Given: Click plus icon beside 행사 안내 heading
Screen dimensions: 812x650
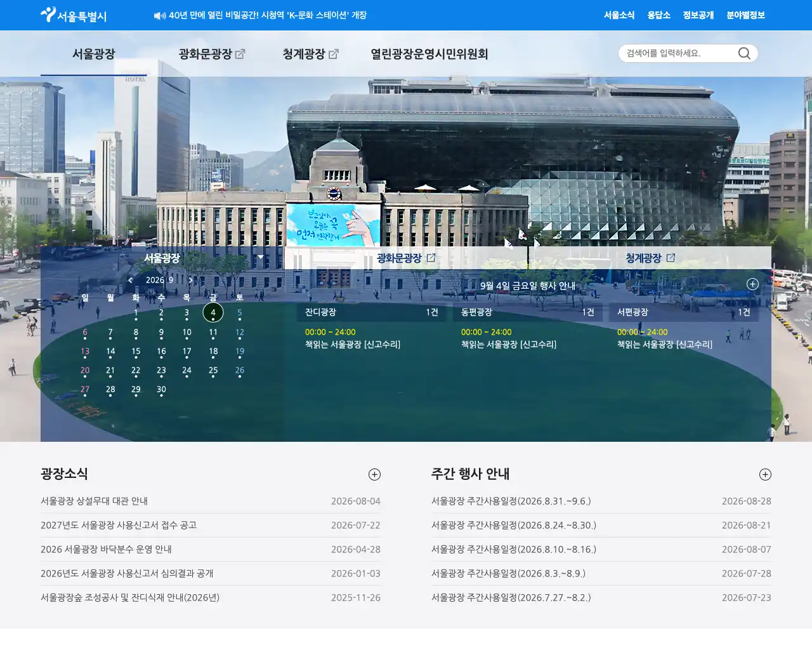Looking at the screenshot, I should 752,284.
